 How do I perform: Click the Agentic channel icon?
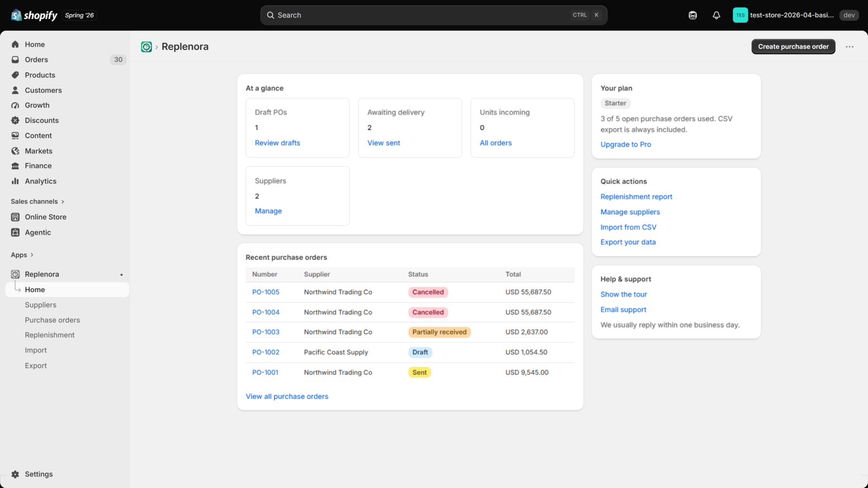pyautogui.click(x=15, y=232)
